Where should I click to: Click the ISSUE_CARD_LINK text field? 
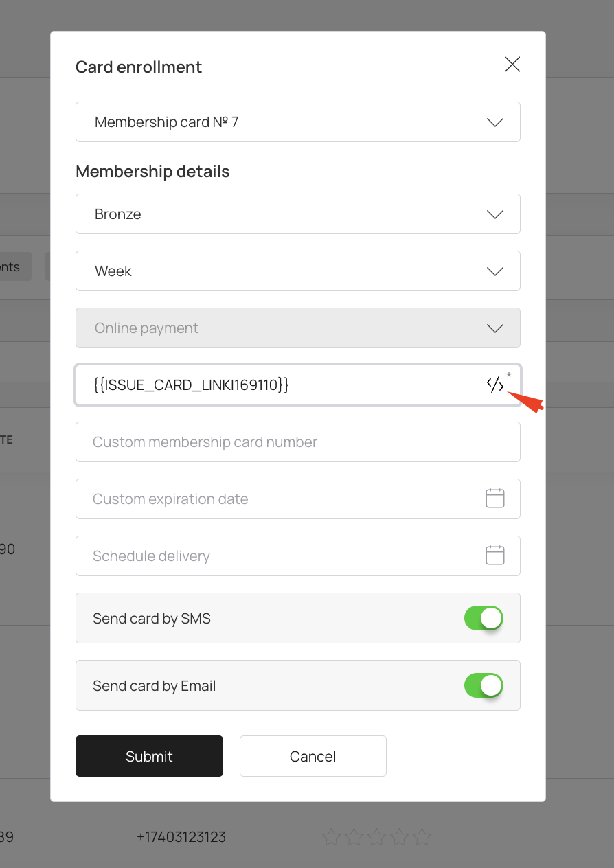[282, 385]
